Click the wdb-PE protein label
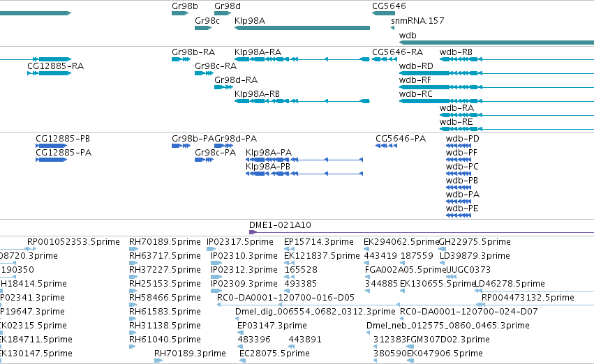Image resolution: width=594 pixels, height=364 pixels. (462, 208)
